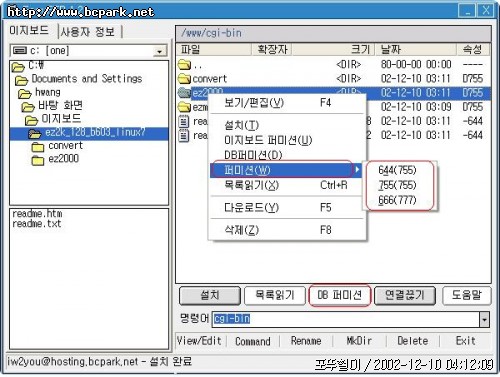Click the ez2k_128_b603_linux7 open folder icon

coord(35,134)
